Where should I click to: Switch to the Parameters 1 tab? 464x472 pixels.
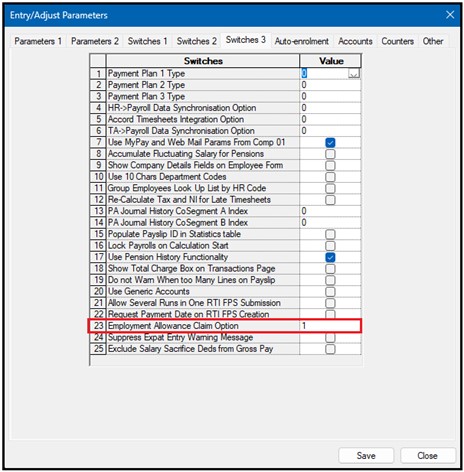(38, 41)
